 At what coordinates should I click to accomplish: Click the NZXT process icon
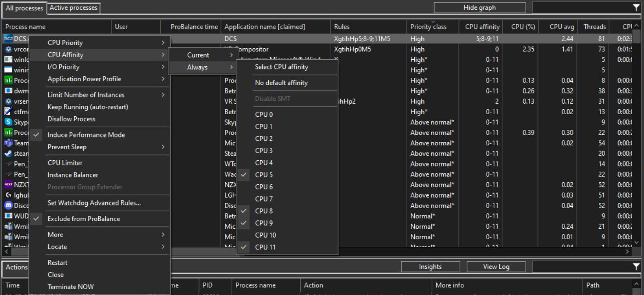click(8, 185)
